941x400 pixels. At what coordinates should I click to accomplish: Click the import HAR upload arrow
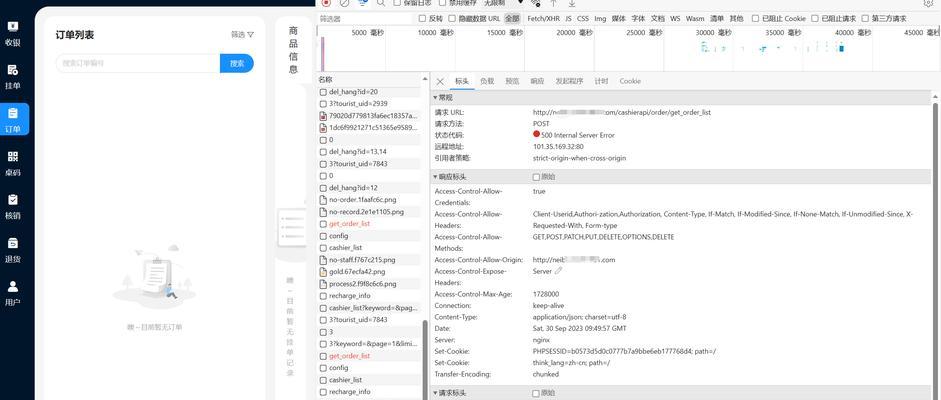pyautogui.click(x=554, y=3)
